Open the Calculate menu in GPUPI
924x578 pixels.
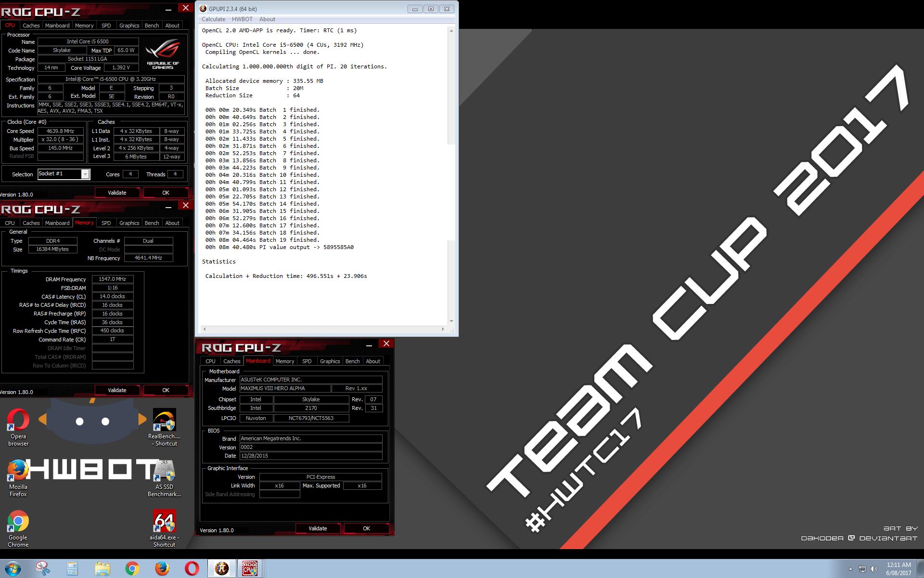[213, 19]
